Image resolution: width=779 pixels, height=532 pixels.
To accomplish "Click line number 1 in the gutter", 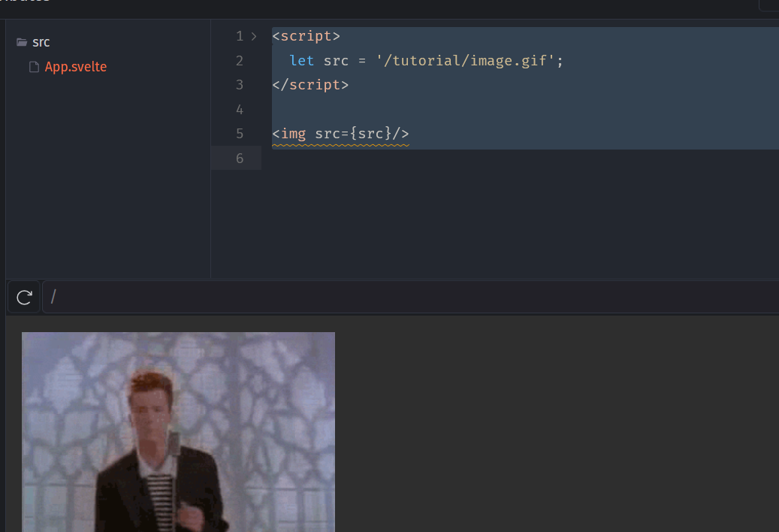I will (x=239, y=36).
